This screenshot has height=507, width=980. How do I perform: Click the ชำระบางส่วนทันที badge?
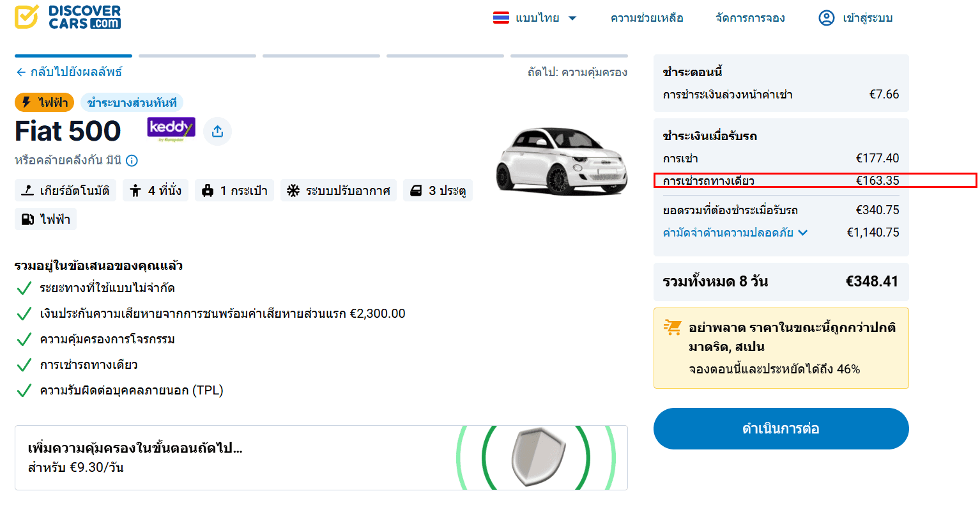[132, 102]
